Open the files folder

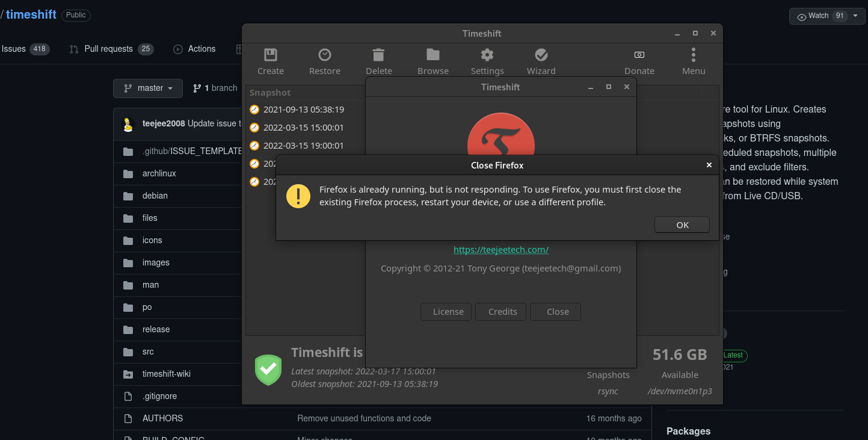pos(150,218)
